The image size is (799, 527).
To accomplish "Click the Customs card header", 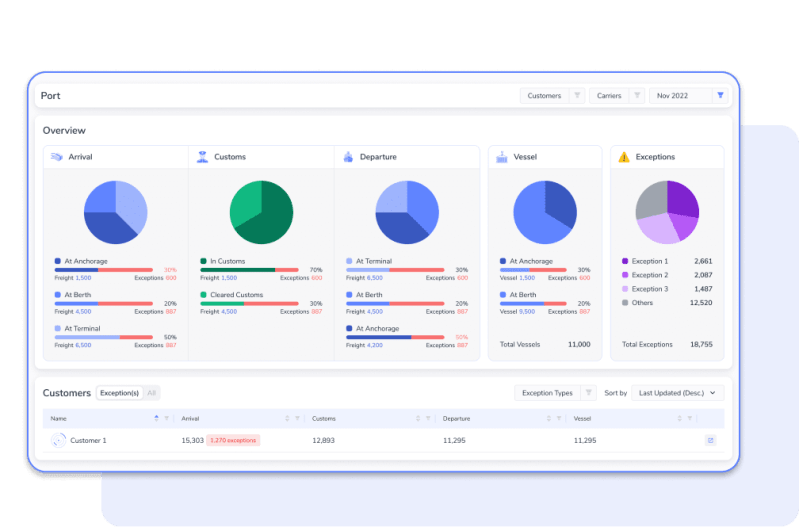I will click(x=261, y=157).
